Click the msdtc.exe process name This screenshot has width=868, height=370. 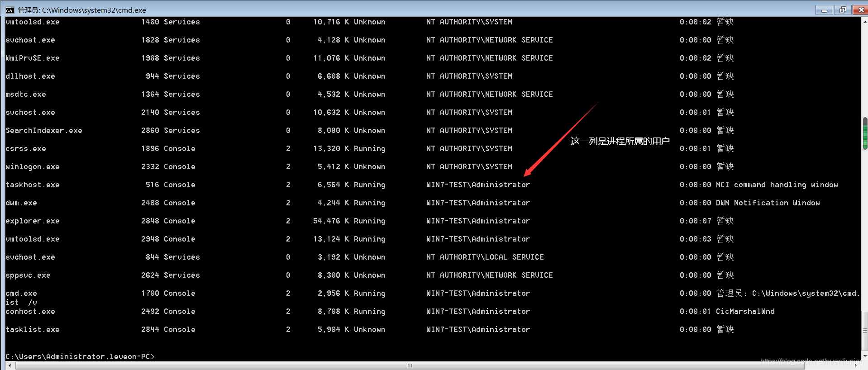(x=26, y=94)
